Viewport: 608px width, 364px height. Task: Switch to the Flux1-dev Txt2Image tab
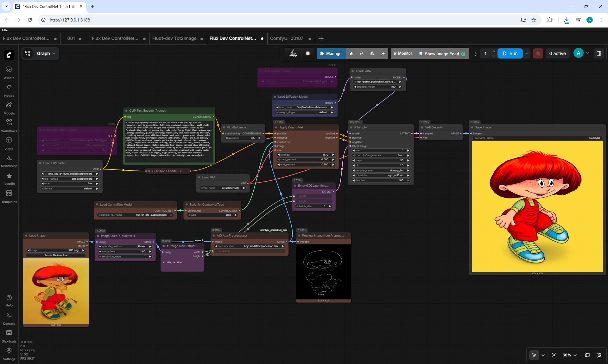point(174,38)
